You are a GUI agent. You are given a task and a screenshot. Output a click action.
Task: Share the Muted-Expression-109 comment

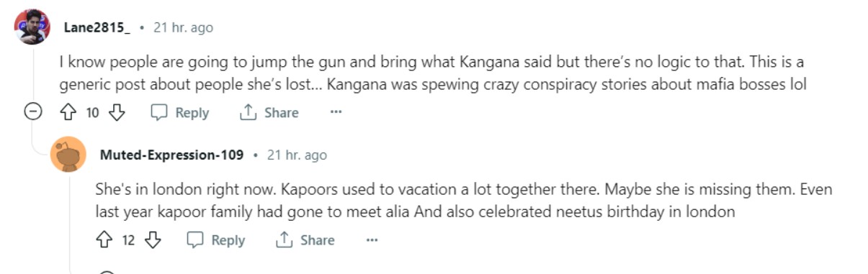click(x=305, y=239)
